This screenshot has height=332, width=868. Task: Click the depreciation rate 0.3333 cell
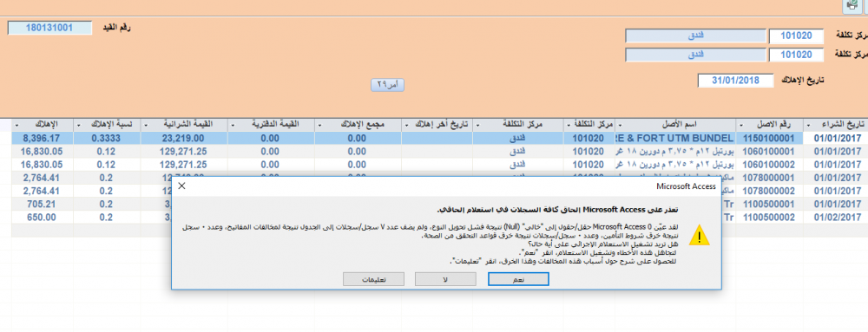pyautogui.click(x=106, y=138)
